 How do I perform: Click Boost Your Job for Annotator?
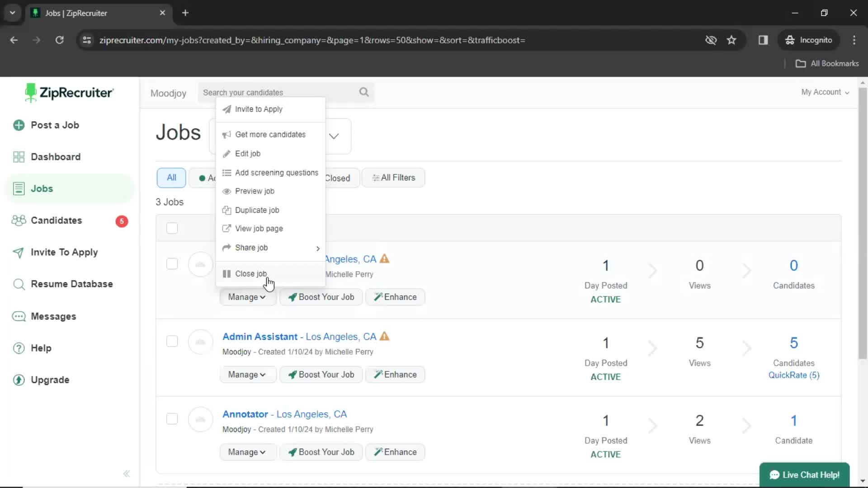click(x=321, y=452)
